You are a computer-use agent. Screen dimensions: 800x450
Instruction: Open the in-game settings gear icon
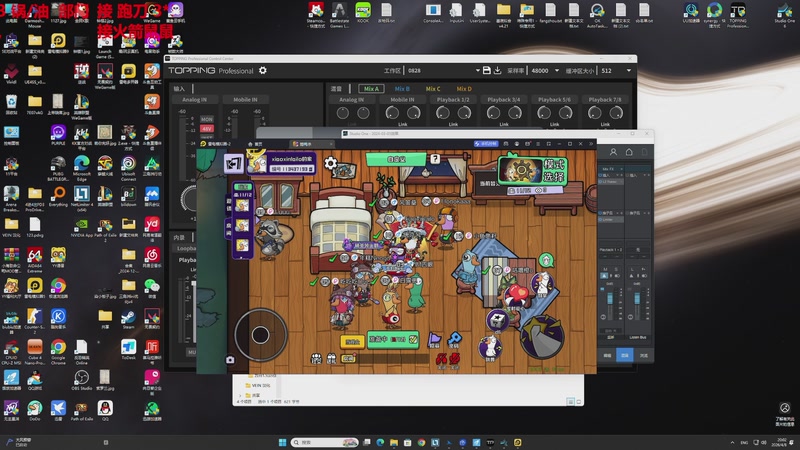click(x=331, y=163)
